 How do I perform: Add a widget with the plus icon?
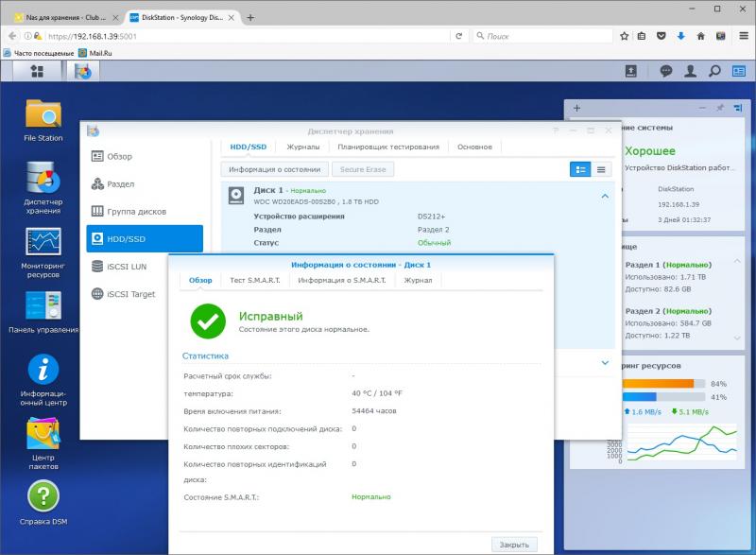click(576, 108)
